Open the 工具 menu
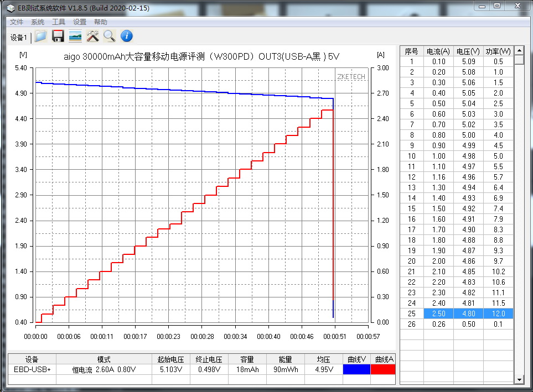 (59, 22)
